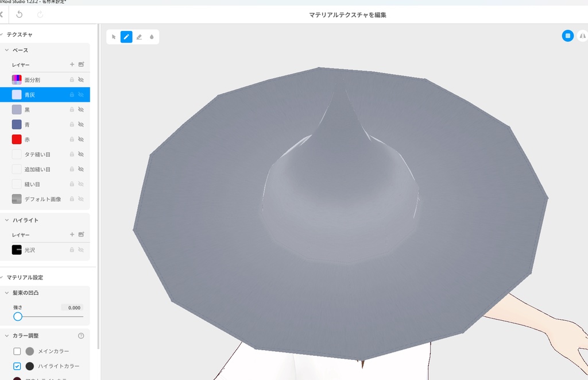
Task: Toggle visibility of 縫い目 layer
Action: (80, 184)
